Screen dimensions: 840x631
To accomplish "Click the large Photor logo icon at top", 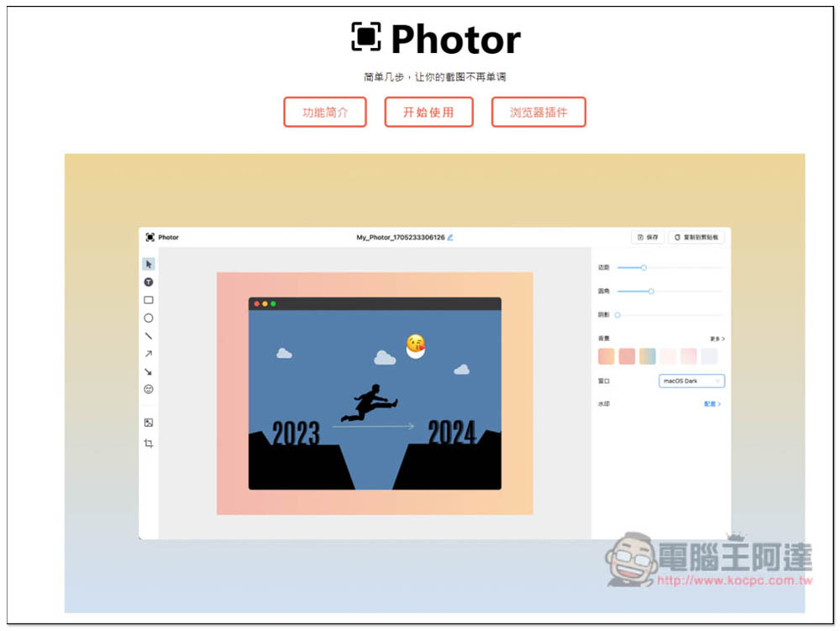I will click(366, 37).
